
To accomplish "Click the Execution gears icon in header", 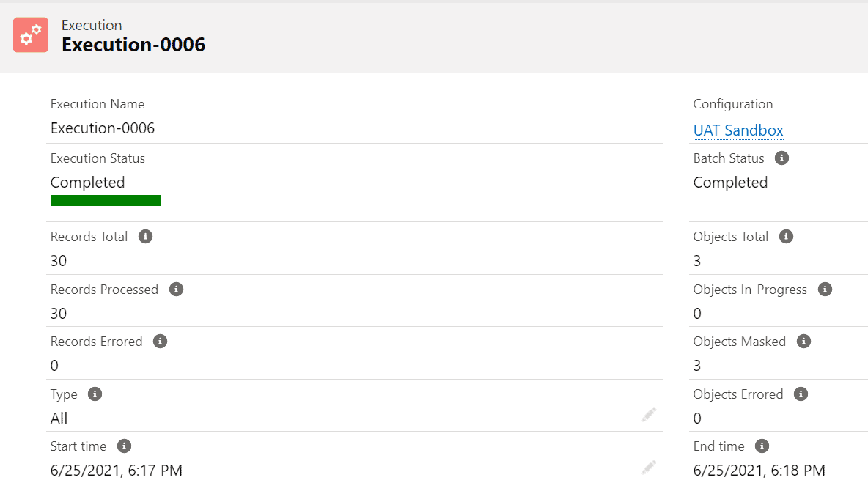I will [31, 35].
